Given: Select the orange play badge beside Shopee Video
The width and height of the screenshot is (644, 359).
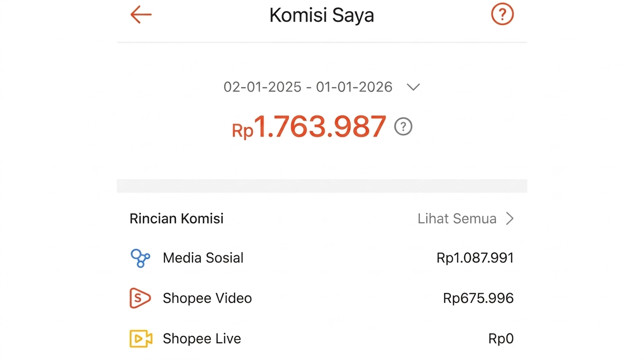Looking at the screenshot, I should click(x=139, y=298).
